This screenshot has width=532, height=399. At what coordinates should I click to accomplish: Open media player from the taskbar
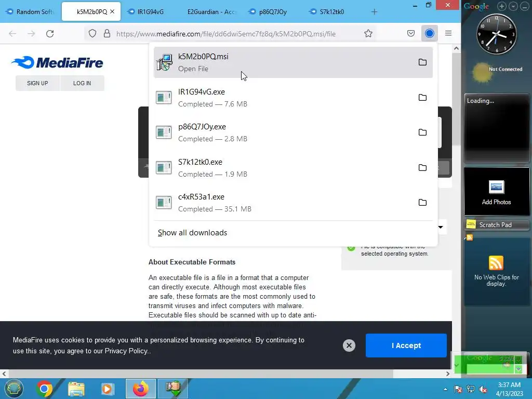(x=108, y=389)
